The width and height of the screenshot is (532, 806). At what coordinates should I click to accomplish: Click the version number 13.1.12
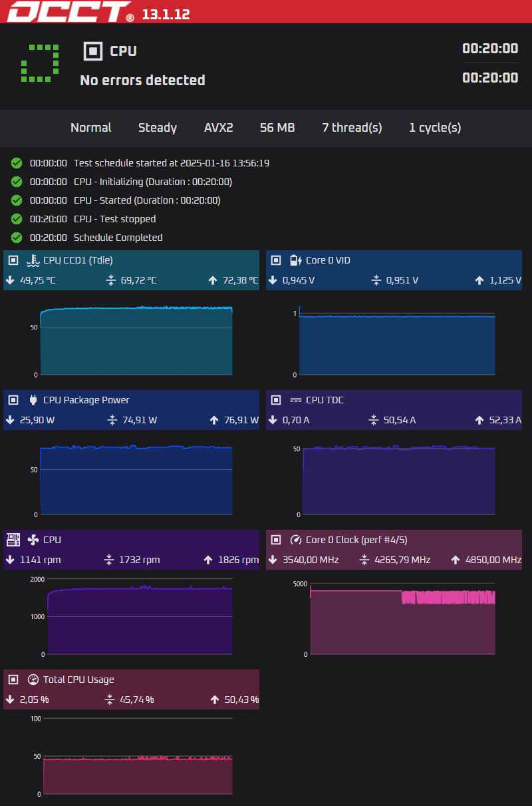coord(166,14)
